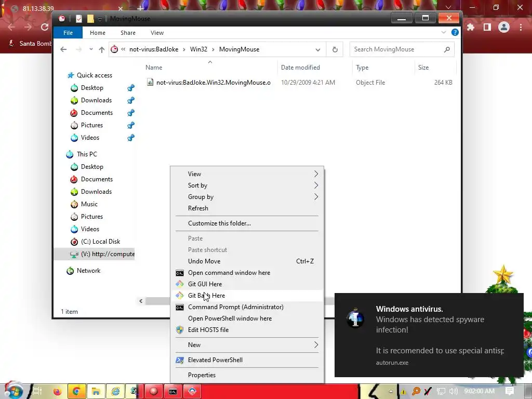Viewport: 532px width, 399px height.
Task: Sort by the Type column header
Action: (x=362, y=68)
